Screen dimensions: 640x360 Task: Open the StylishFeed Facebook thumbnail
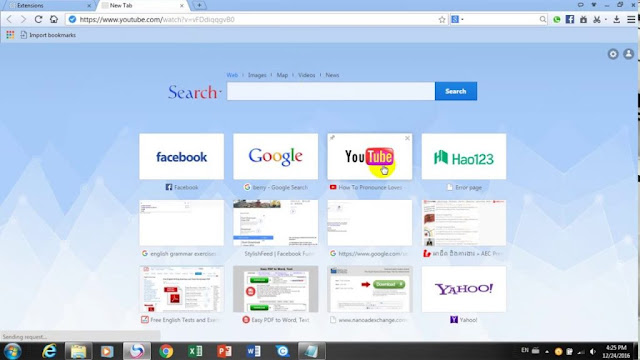tap(276, 223)
